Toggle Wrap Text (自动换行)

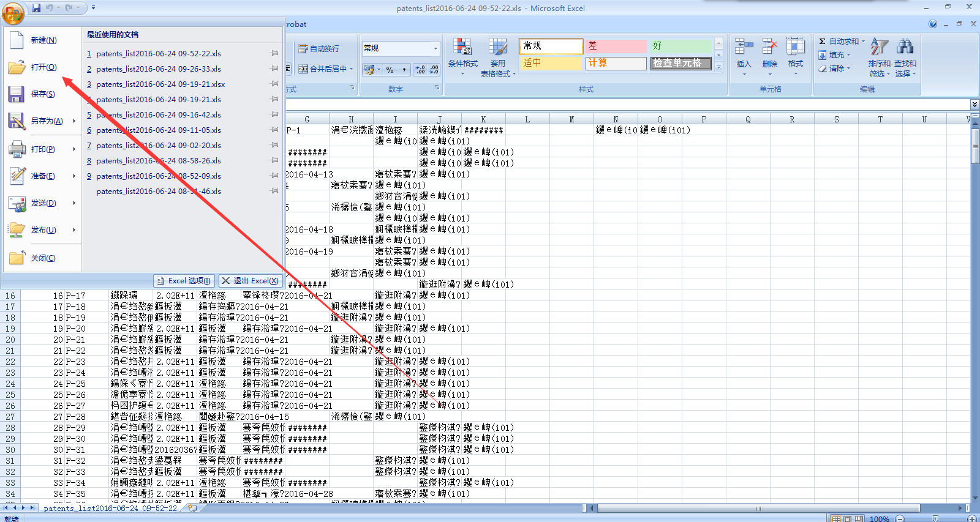[x=319, y=49]
